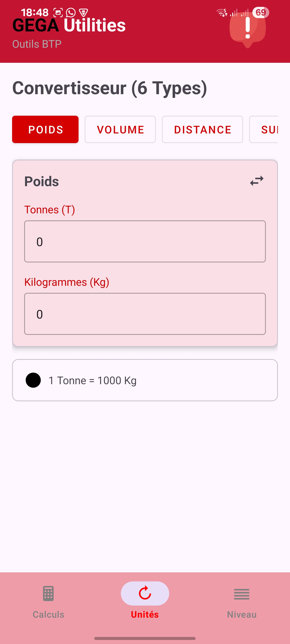Tap the screenshot notification icon in status bar
The height and width of the screenshot is (644, 290).
58,12
